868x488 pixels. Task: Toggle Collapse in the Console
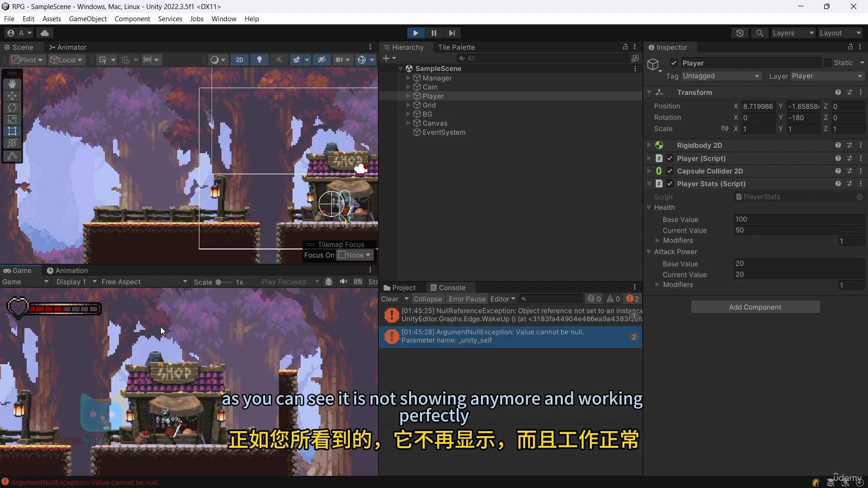coord(428,299)
